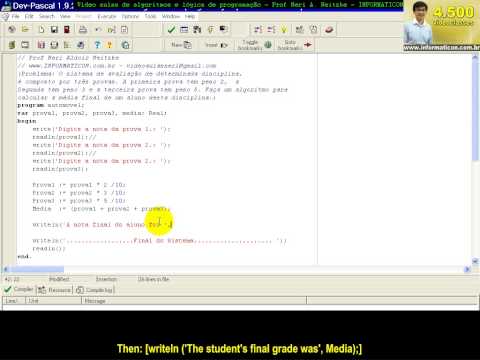Click the blue question mark help icon
This screenshot has width=480, height=360.
tap(97, 45)
